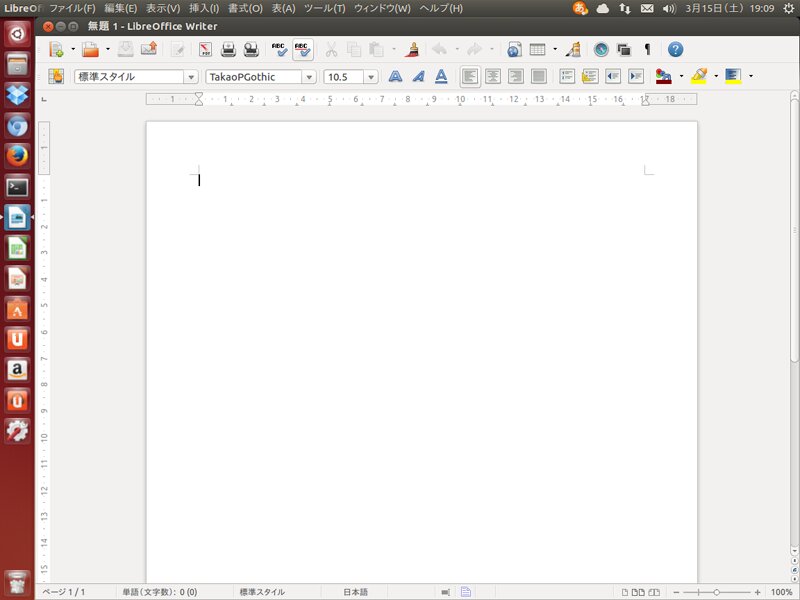The image size is (800, 600).
Task: Click word count 単語(文字数) in status bar
Action: 160,592
